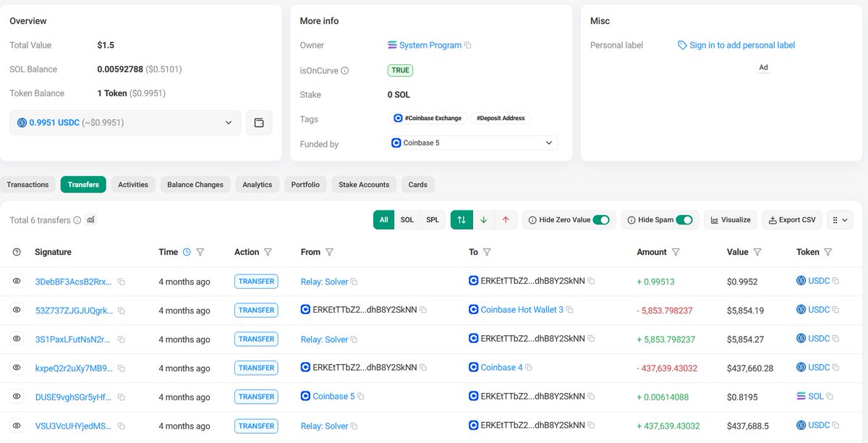
Task: Expand the Funded by Coinbase 5 dropdown
Action: click(473, 143)
